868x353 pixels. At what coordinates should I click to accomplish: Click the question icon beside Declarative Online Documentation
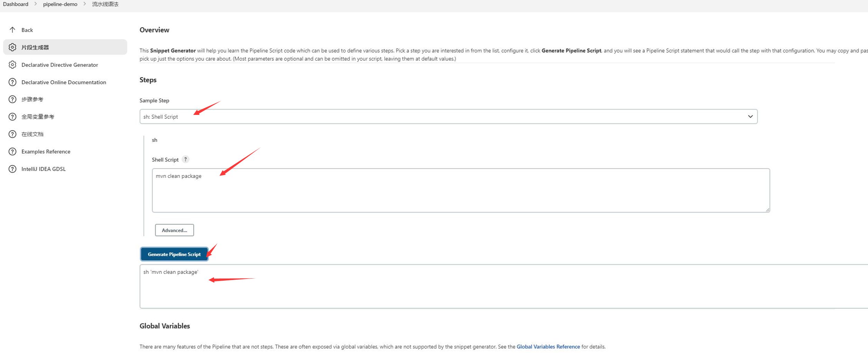coord(12,82)
